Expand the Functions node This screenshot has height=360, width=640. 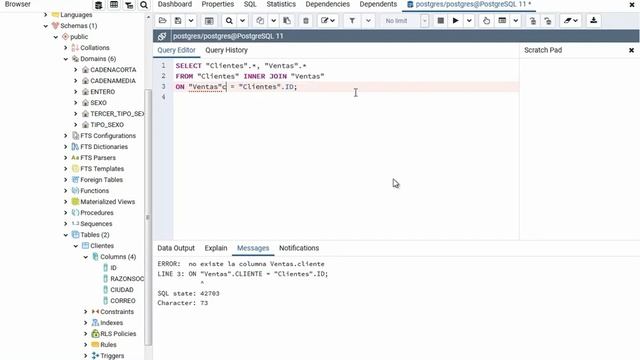click(x=66, y=191)
